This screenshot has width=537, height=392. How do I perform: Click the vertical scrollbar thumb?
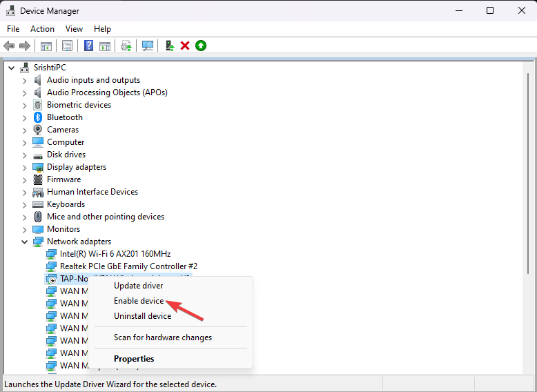(x=528, y=173)
